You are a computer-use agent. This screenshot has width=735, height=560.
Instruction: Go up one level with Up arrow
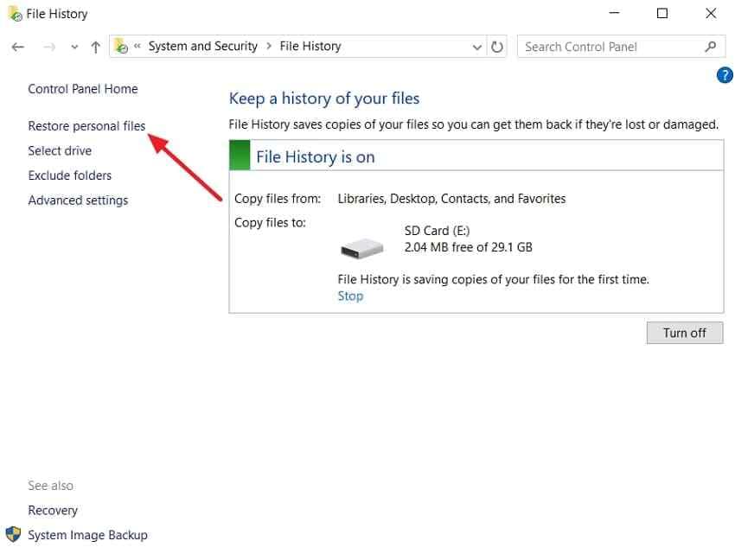pyautogui.click(x=96, y=47)
